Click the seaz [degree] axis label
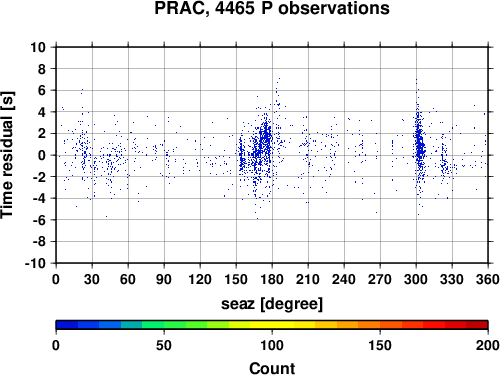 click(272, 304)
